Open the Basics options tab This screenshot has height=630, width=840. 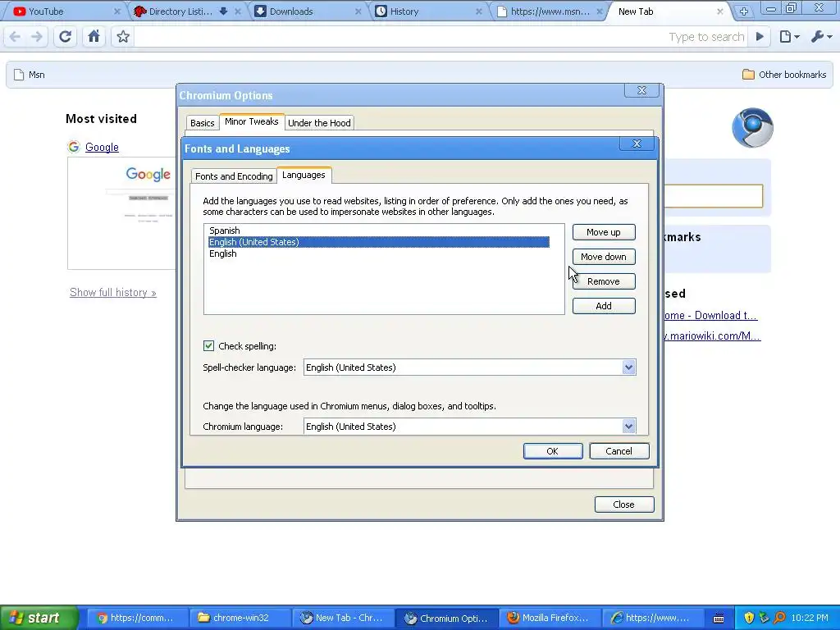click(202, 123)
